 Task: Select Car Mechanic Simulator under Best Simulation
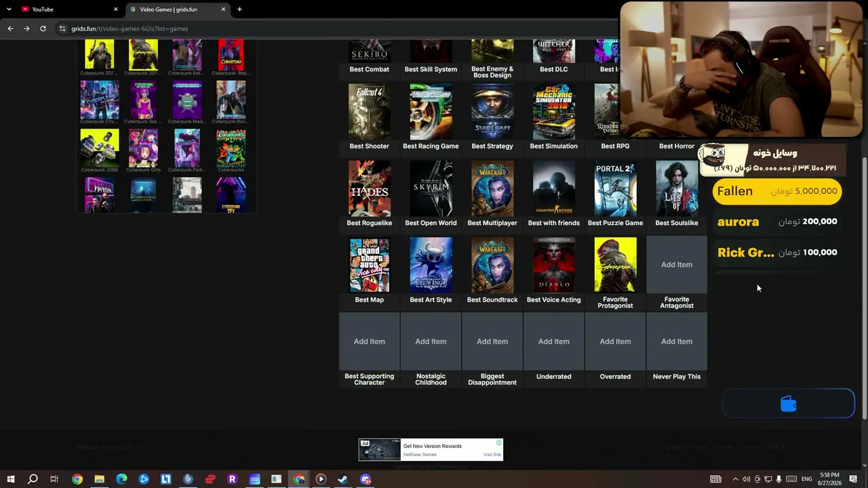553,112
